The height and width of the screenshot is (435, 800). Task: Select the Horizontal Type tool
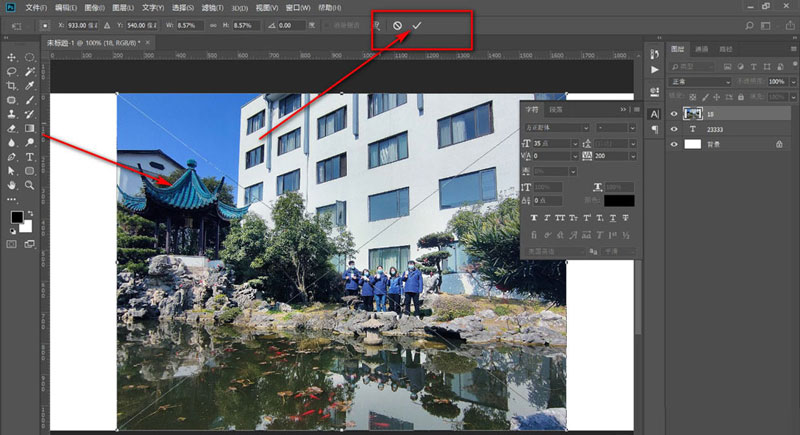31,157
